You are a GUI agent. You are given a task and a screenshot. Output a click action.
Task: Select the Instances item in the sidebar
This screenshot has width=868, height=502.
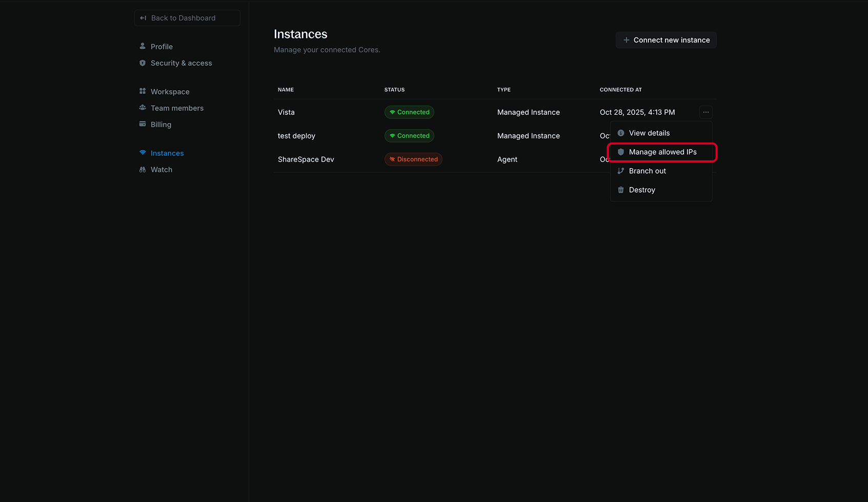pyautogui.click(x=167, y=153)
